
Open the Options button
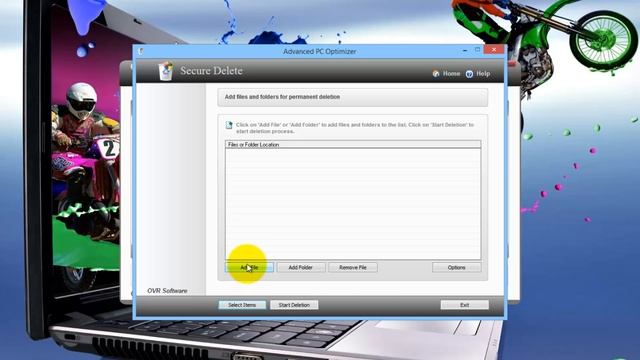tap(456, 267)
